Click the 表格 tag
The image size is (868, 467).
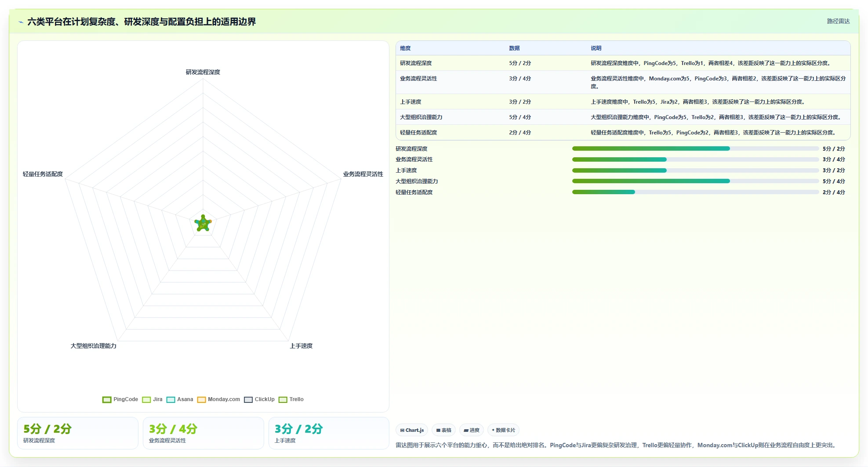(443, 430)
